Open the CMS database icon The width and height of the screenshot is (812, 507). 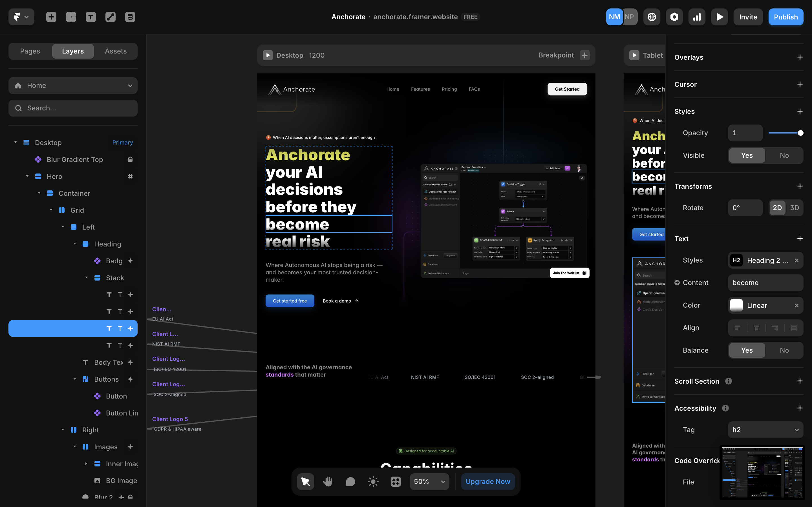pyautogui.click(x=130, y=17)
